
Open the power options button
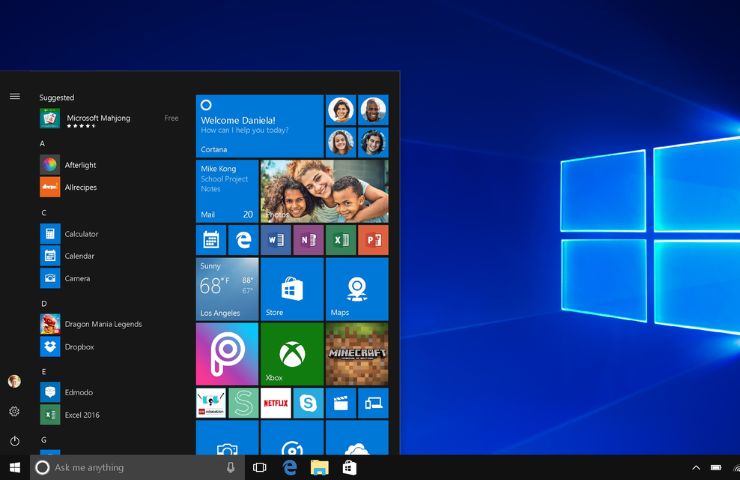pyautogui.click(x=14, y=441)
